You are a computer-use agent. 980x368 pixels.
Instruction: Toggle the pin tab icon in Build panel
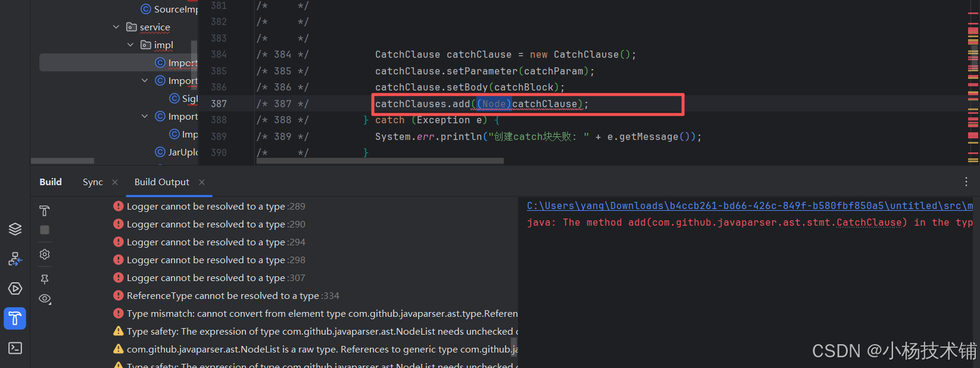pos(45,279)
